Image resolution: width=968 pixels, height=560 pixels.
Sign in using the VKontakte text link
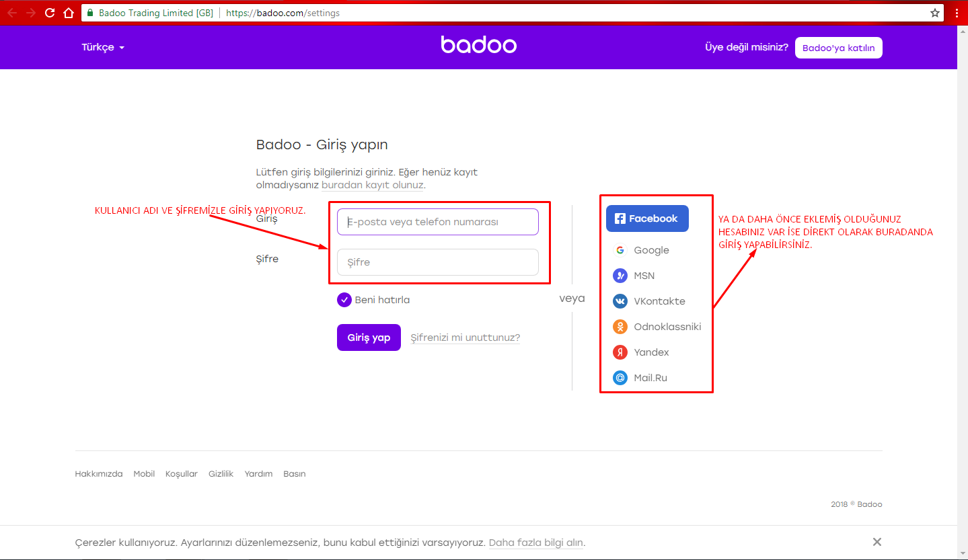click(659, 301)
